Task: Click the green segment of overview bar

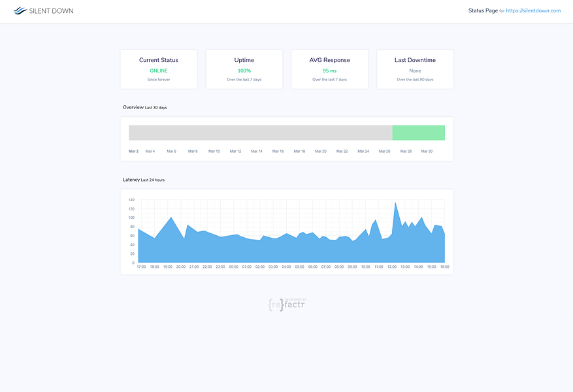Action: coord(419,133)
